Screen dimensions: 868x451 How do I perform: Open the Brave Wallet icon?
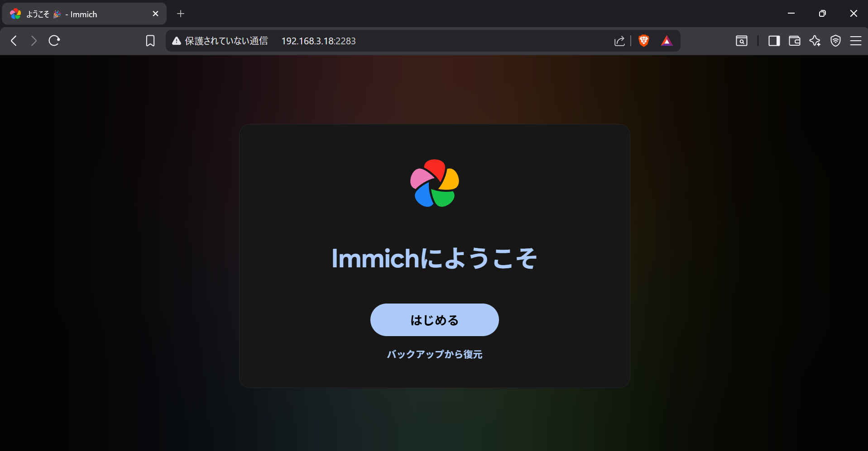[x=794, y=41]
